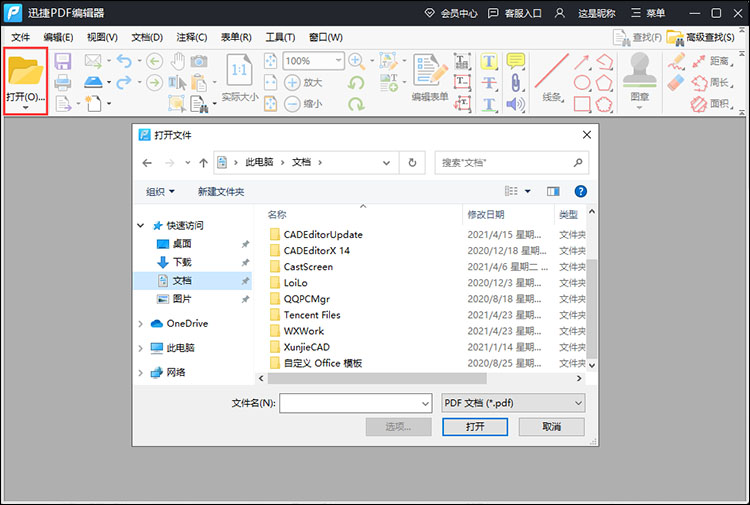Expand the OneDrive tree node
Image resolution: width=750 pixels, height=505 pixels.
tap(141, 324)
